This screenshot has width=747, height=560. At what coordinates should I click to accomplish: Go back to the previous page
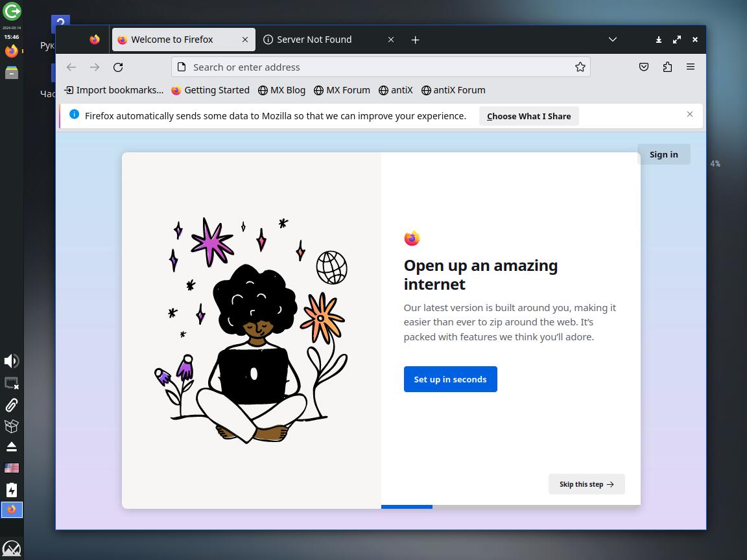(x=71, y=67)
